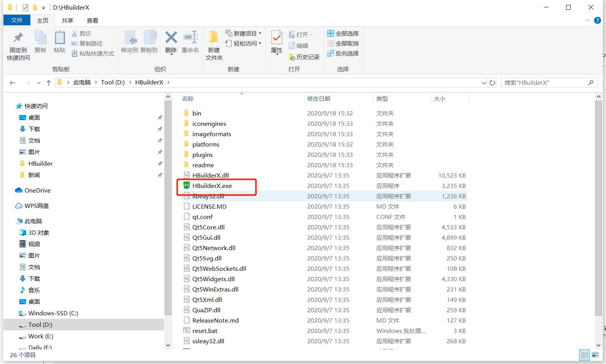Open the File (文件) tab
The width and height of the screenshot is (606, 364).
(x=17, y=20)
